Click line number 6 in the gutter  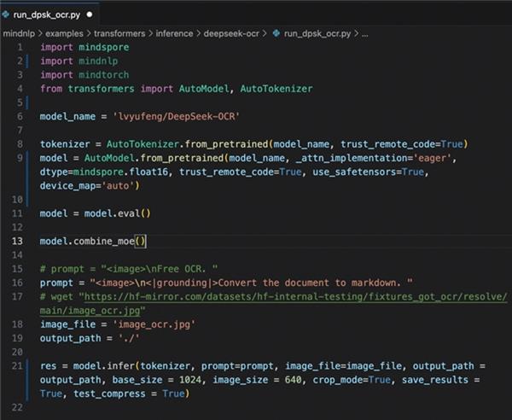(20, 116)
